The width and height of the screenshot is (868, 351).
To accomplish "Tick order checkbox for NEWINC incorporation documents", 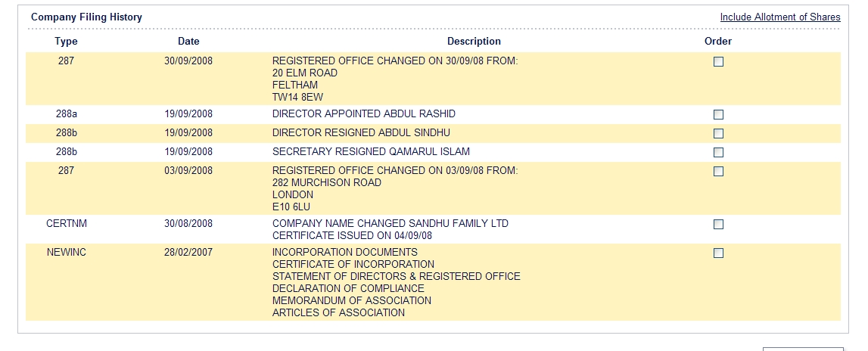I will click(718, 253).
